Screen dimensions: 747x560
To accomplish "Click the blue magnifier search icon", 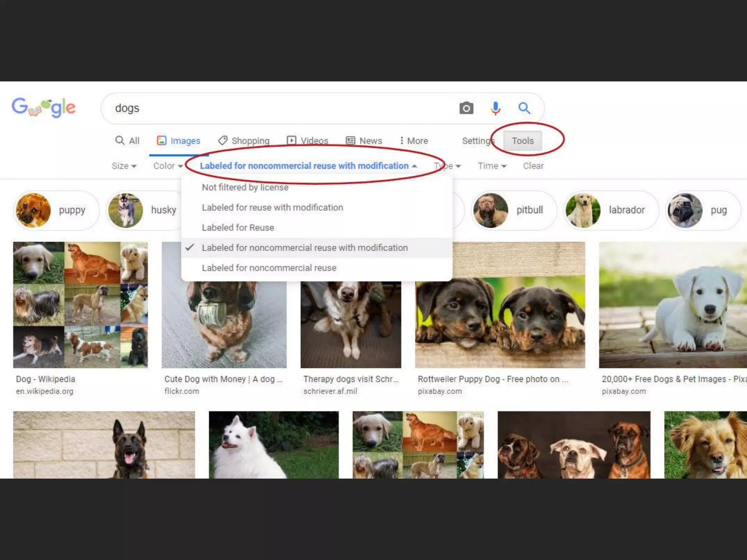I will 524,108.
